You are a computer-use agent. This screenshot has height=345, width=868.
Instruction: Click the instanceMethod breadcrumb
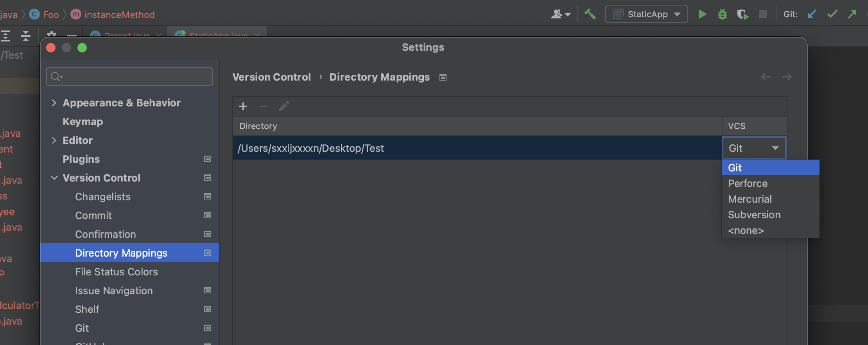[113, 15]
